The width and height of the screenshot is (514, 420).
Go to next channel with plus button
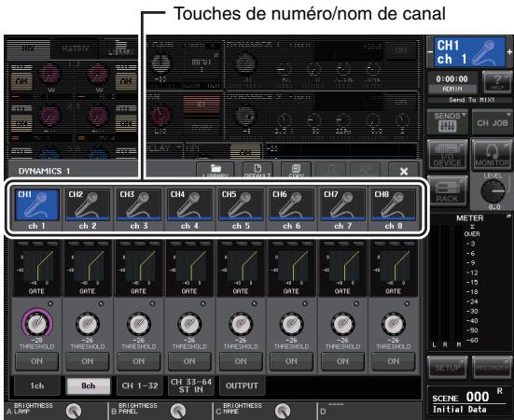[509, 52]
